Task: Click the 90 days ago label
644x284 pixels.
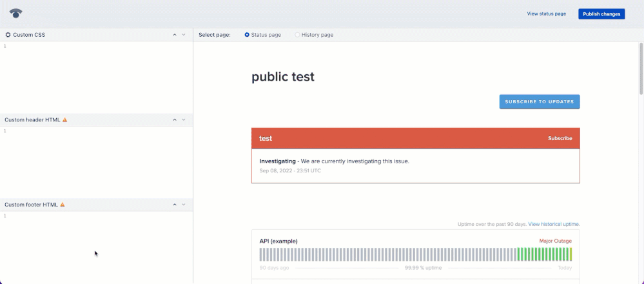Action: pos(274,268)
